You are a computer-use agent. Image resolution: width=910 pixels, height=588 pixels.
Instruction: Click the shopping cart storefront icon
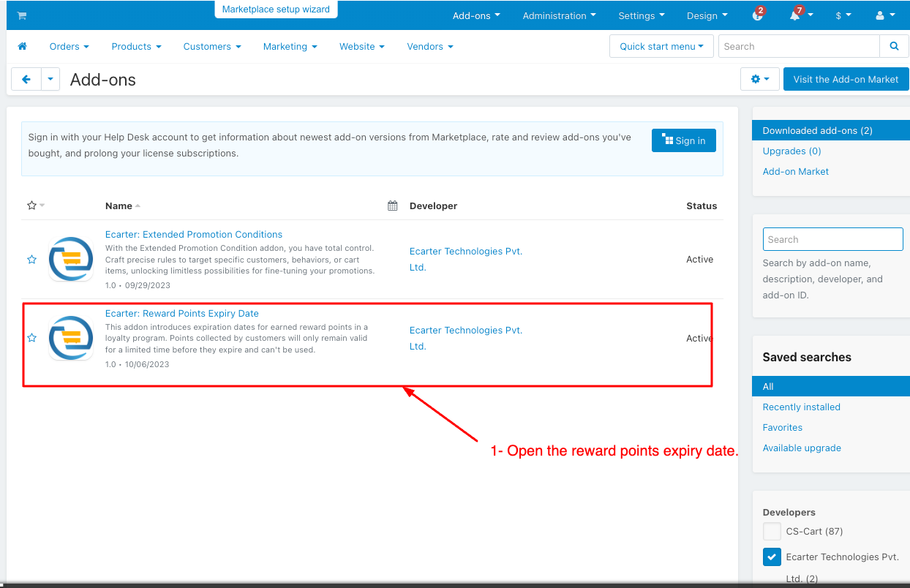click(x=22, y=15)
